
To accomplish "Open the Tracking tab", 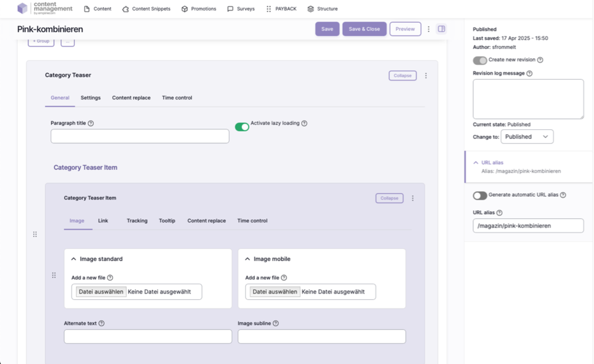I will coord(137,221).
